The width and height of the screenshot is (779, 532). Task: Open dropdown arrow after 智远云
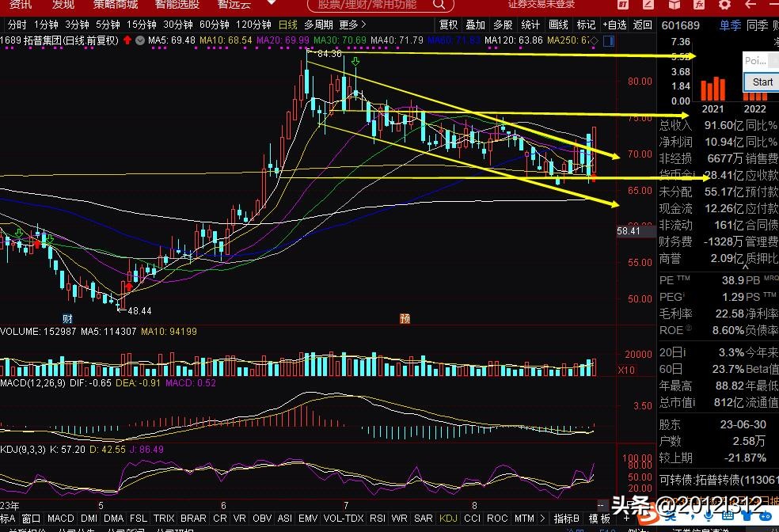272,3
